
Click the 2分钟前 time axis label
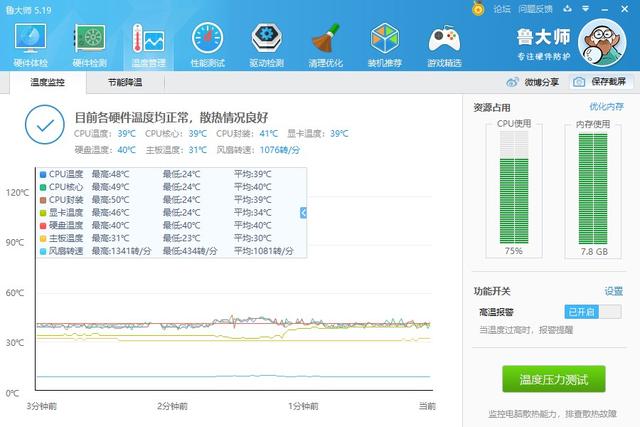click(172, 406)
